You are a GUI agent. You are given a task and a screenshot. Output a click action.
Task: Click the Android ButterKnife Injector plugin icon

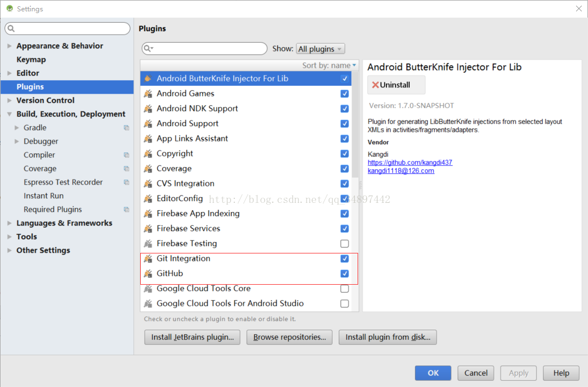(148, 78)
